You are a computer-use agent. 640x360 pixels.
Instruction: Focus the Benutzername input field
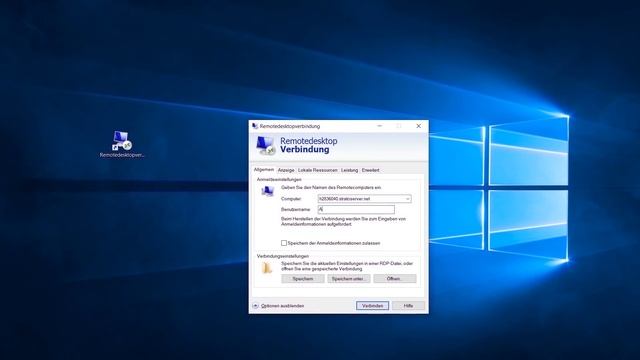[356, 209]
